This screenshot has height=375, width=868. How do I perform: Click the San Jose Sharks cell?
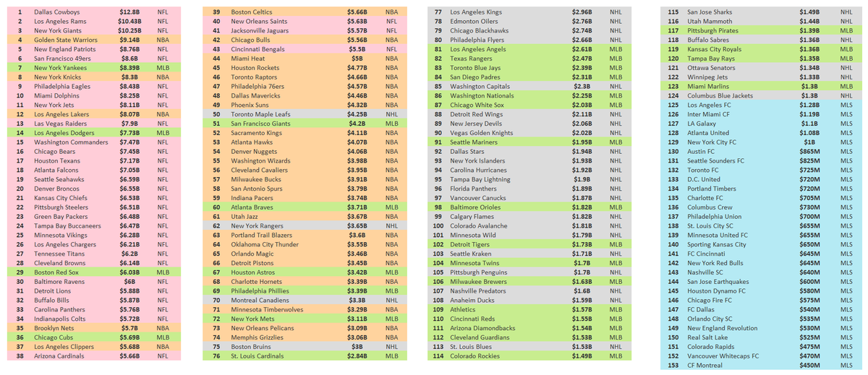tap(710, 12)
